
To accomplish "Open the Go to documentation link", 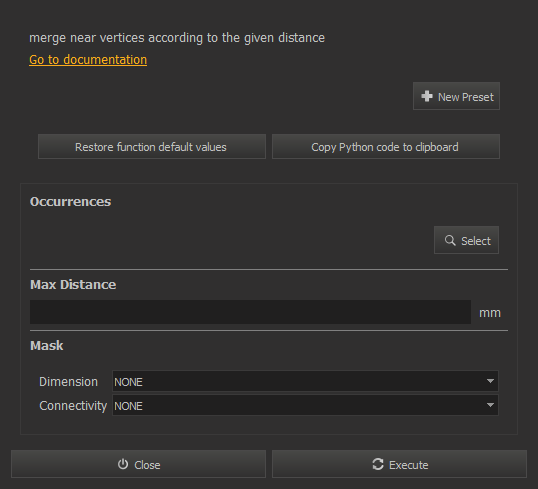I will pyautogui.click(x=88, y=60).
